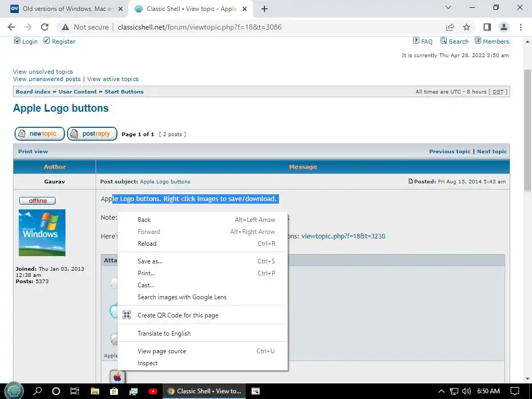Click the Not secure warning icon
This screenshot has height=399, width=532.
(x=65, y=27)
